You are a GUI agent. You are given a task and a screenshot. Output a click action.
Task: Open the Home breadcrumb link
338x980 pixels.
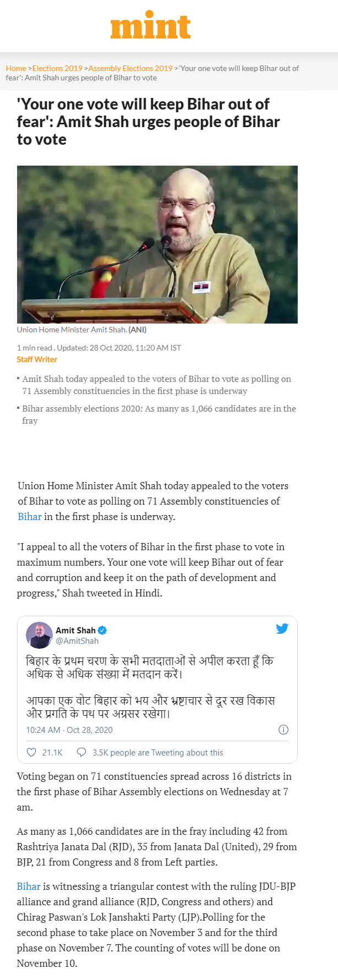(16, 68)
